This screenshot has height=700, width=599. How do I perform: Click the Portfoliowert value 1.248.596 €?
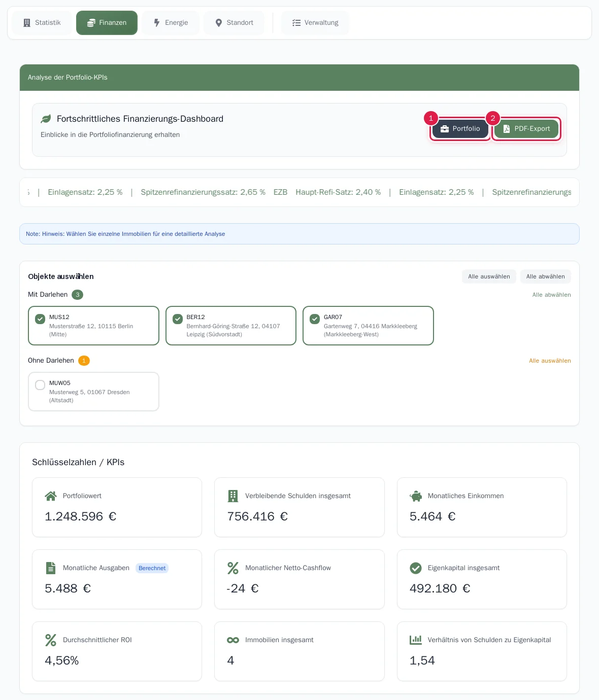[81, 516]
